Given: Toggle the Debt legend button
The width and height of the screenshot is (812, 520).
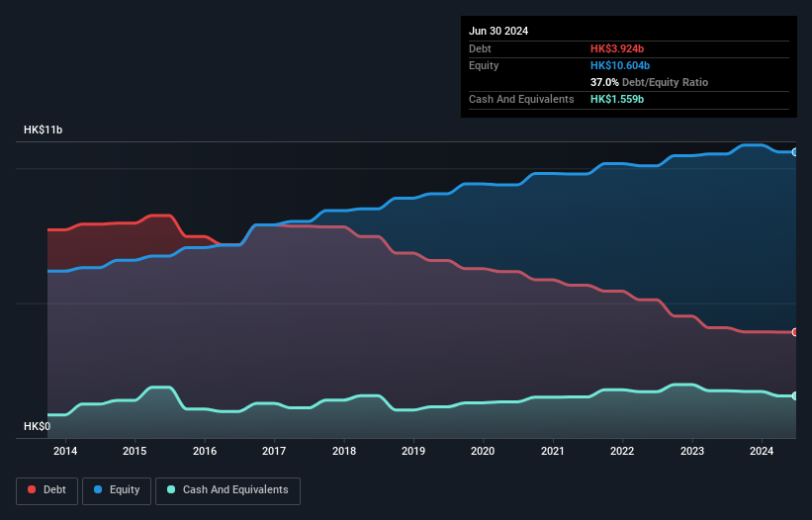Looking at the screenshot, I should coord(46,490).
